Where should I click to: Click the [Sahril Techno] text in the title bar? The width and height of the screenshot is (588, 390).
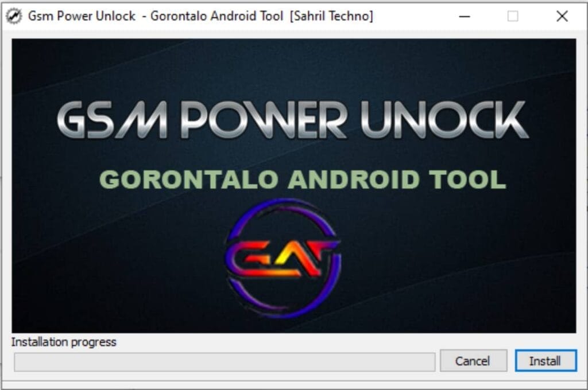332,16
